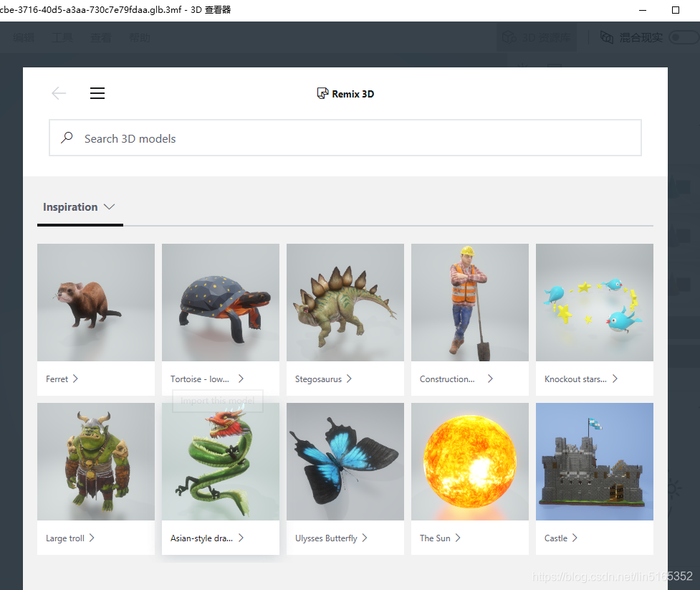The width and height of the screenshot is (700, 590).
Task: Click the chevron next to Asian-style dra...
Action: pyautogui.click(x=241, y=538)
